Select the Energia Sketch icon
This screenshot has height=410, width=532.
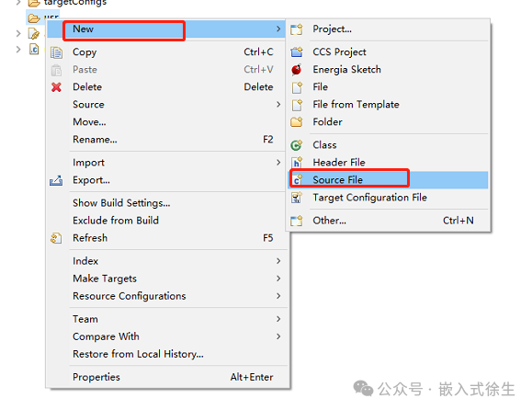(x=297, y=70)
